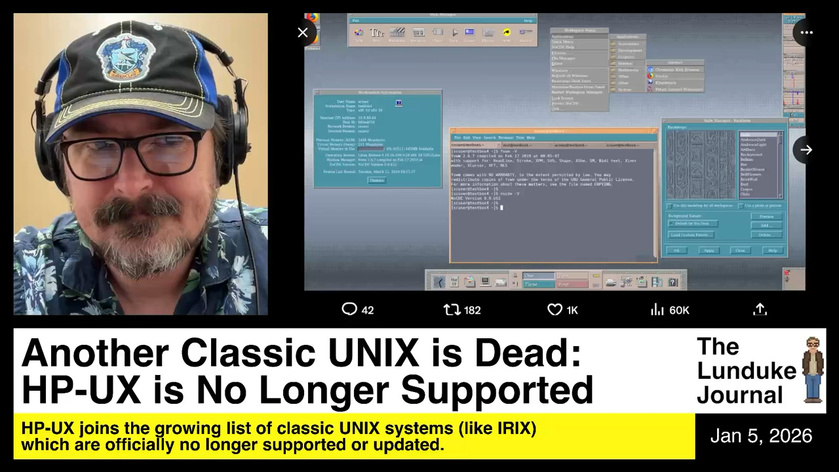839x472 pixels.
Task: Click the Lunduke Journal pixel character logo
Action: pyautogui.click(x=811, y=368)
